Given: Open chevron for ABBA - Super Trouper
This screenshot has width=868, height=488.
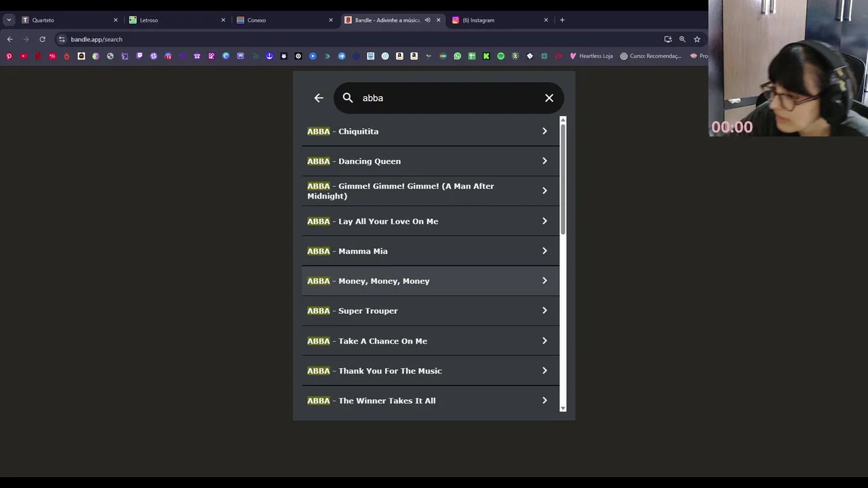Looking at the screenshot, I should [545, 310].
